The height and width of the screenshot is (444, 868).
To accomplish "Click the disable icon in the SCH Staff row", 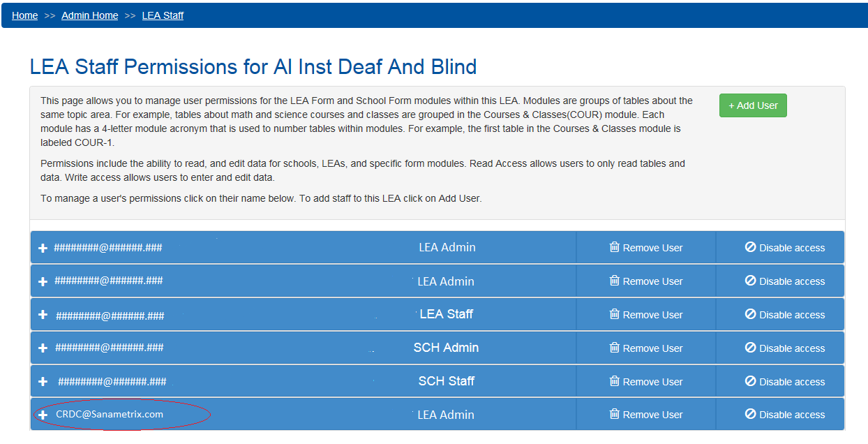I will click(x=751, y=381).
